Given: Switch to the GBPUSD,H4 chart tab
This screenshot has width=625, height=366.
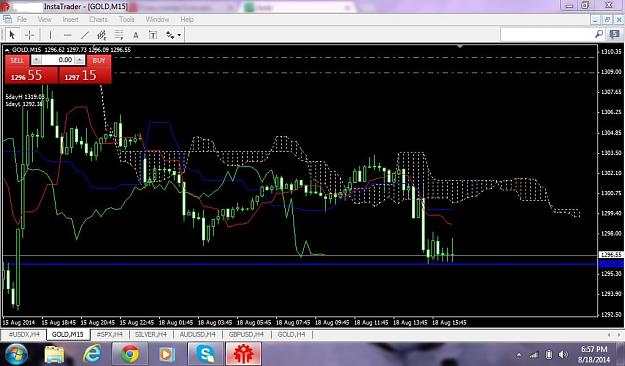Looking at the screenshot, I should pyautogui.click(x=246, y=335).
